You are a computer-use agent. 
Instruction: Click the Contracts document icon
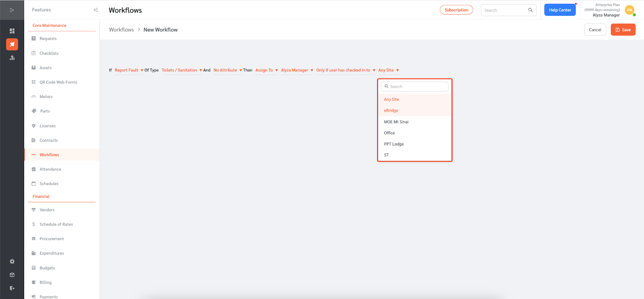click(x=34, y=140)
